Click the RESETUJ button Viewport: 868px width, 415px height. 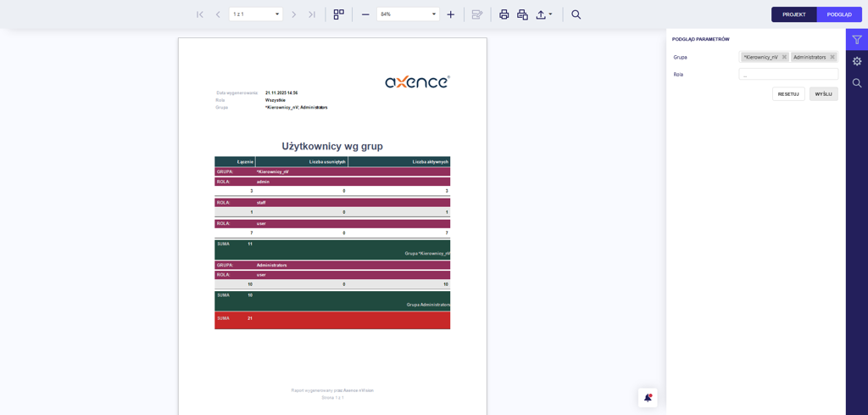click(788, 94)
